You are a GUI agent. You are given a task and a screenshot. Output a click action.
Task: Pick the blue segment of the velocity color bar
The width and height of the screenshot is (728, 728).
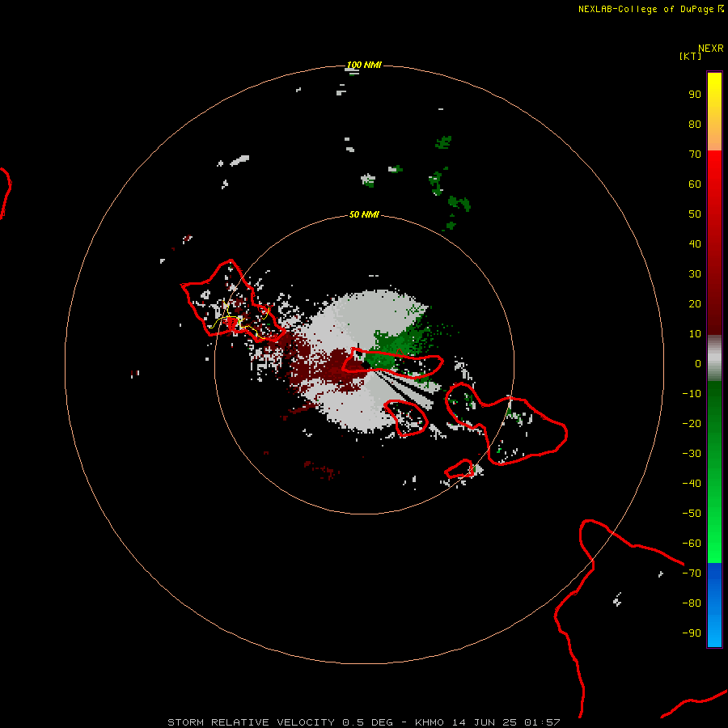(714, 605)
